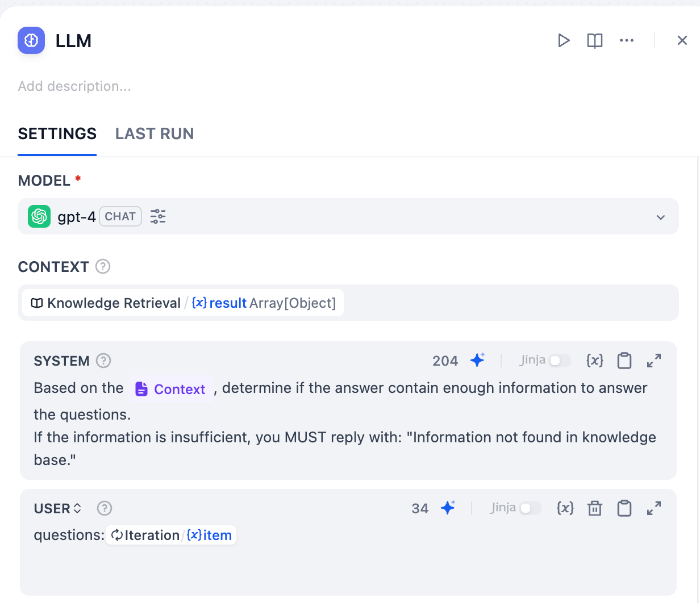
Task: Copy the SYSTEM prompt to clipboard
Action: (624, 361)
